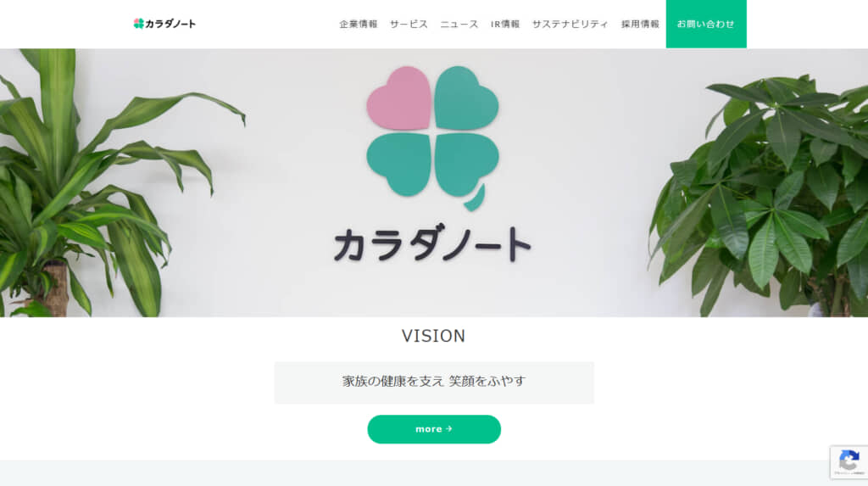The width and height of the screenshot is (868, 486).
Task: Click the reCAPTCHA badge icon
Action: tap(849, 461)
